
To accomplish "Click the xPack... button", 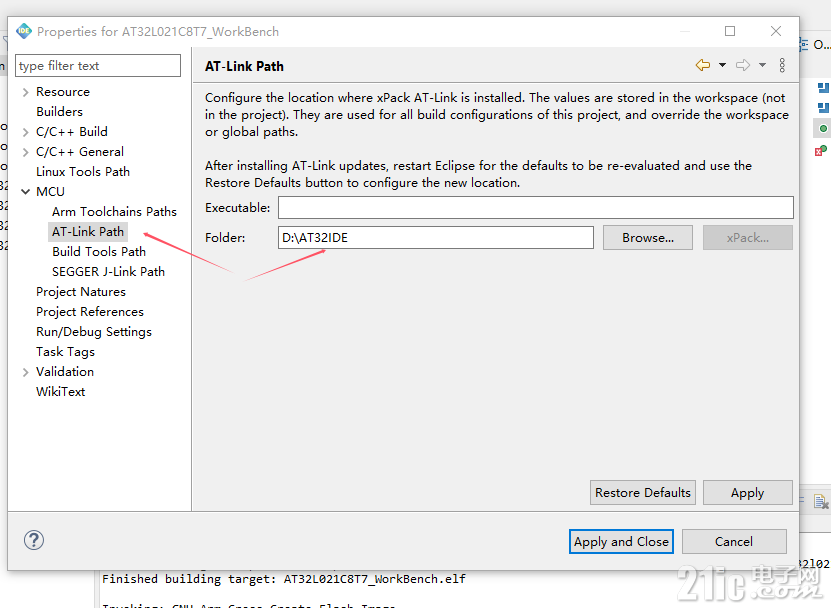I will point(748,237).
